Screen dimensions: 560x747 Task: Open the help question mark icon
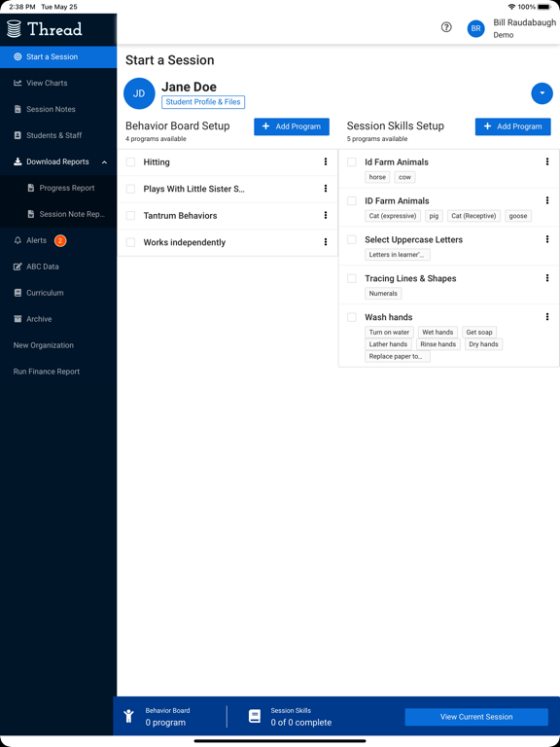(x=446, y=27)
